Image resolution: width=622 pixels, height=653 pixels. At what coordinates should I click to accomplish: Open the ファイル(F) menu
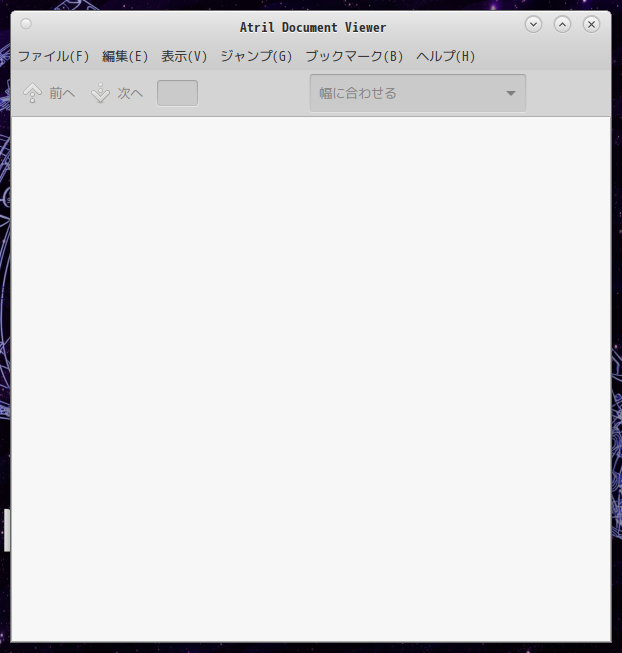point(54,56)
